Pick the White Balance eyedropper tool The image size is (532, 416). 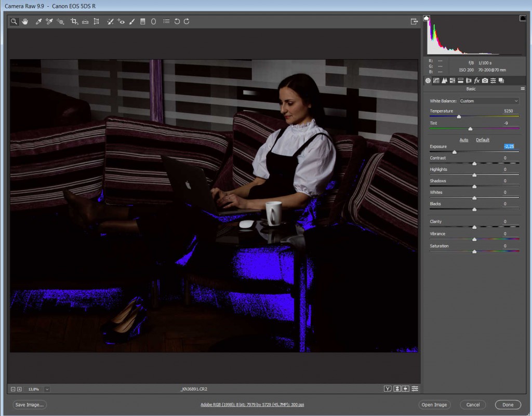[x=38, y=21]
